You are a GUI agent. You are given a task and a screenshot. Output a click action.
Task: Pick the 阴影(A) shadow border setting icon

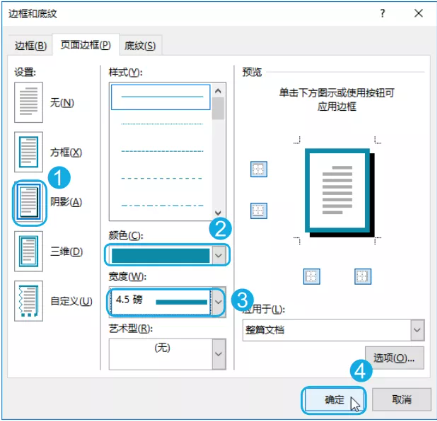(x=28, y=202)
